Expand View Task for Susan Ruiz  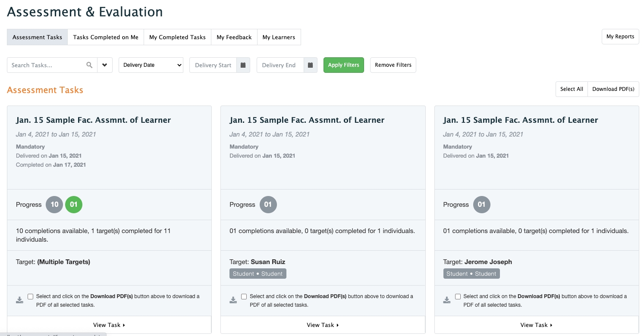pyautogui.click(x=323, y=325)
